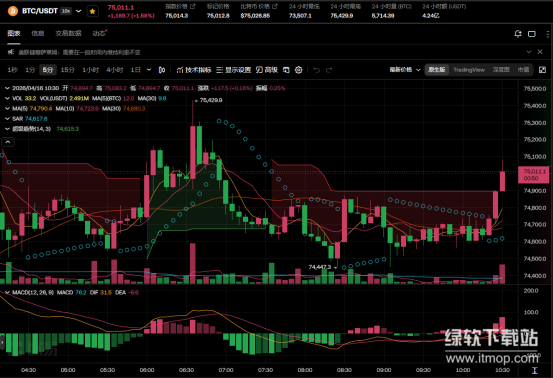The image size is (553, 378).
Task: Dismiss the announcement banner
Action: (x=540, y=52)
